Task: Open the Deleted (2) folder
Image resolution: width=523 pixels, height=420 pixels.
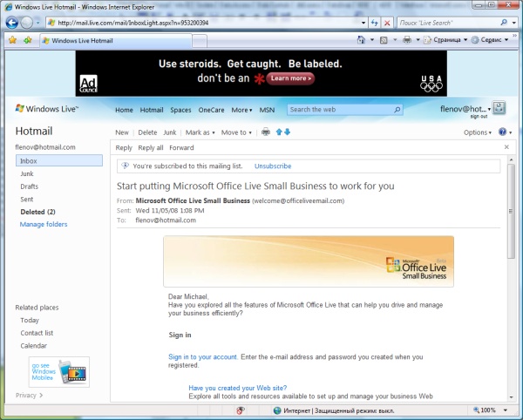Action: pyautogui.click(x=37, y=212)
